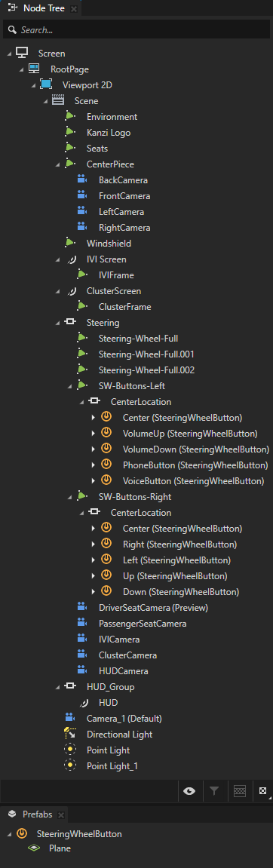Click the HUD node icon
Viewport: 273px width, 868px height.
84,703
